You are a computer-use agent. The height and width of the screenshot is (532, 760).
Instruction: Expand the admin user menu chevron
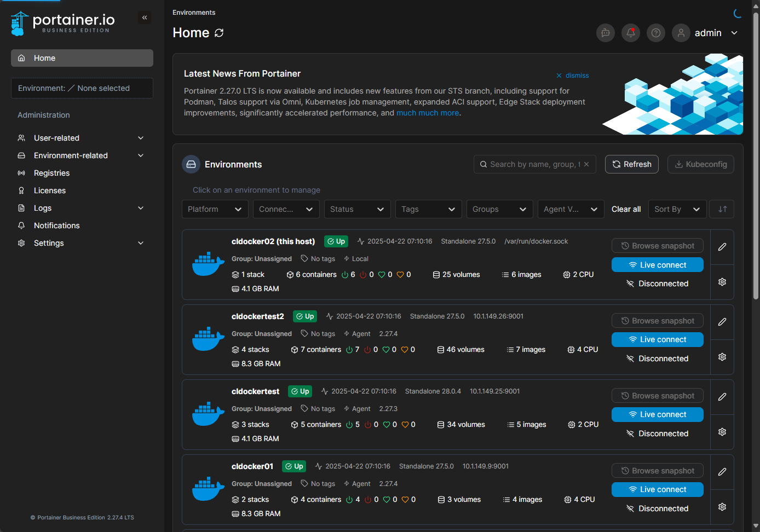pyautogui.click(x=734, y=33)
